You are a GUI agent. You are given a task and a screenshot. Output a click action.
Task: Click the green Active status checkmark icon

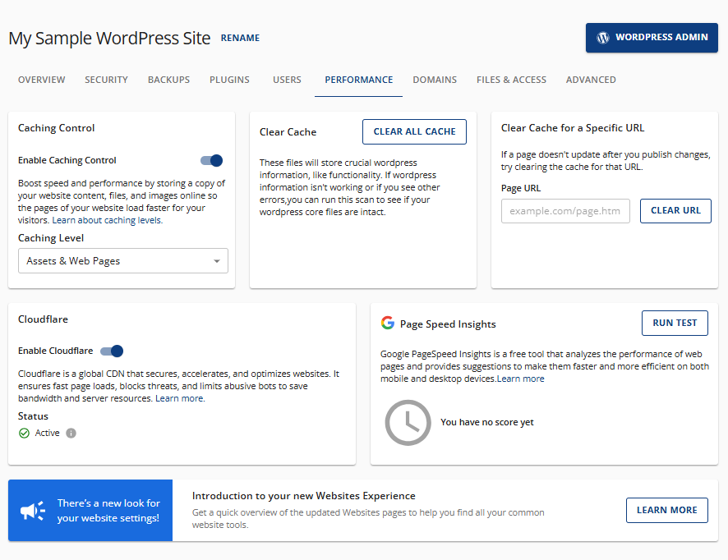coord(24,433)
